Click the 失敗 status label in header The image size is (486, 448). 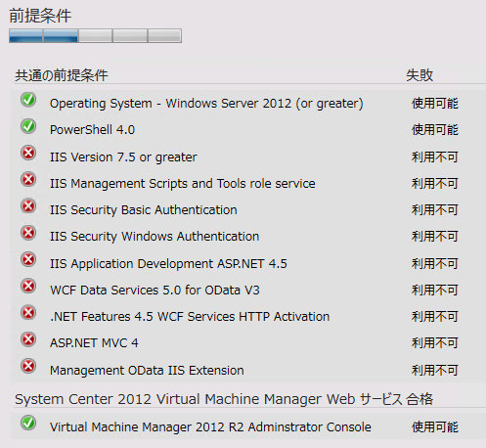(420, 75)
